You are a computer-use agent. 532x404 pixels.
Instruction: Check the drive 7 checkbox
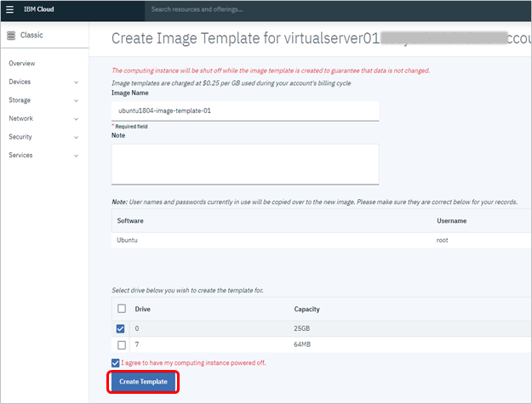(x=122, y=344)
